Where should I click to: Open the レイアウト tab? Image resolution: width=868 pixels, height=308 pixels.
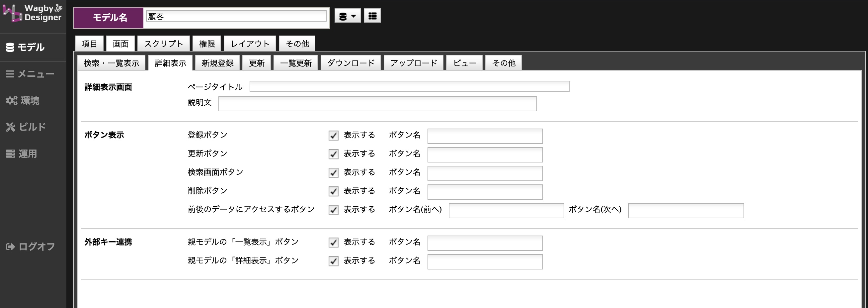coord(249,43)
